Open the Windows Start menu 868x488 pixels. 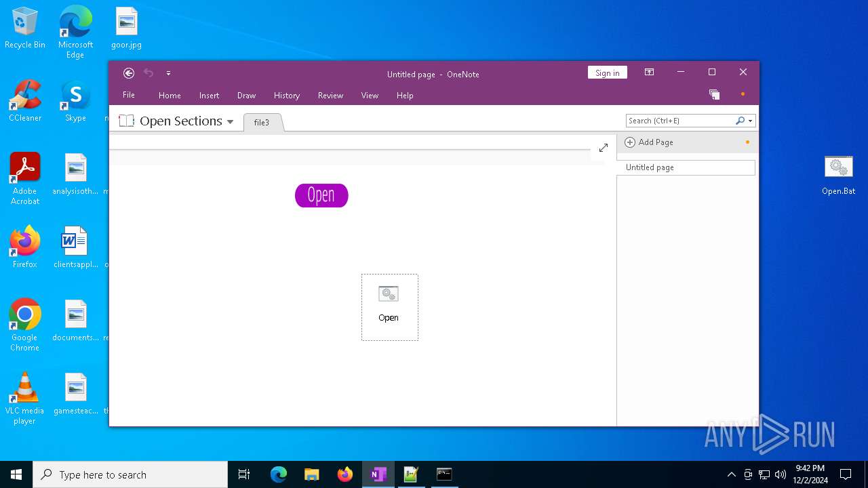pyautogui.click(x=16, y=474)
